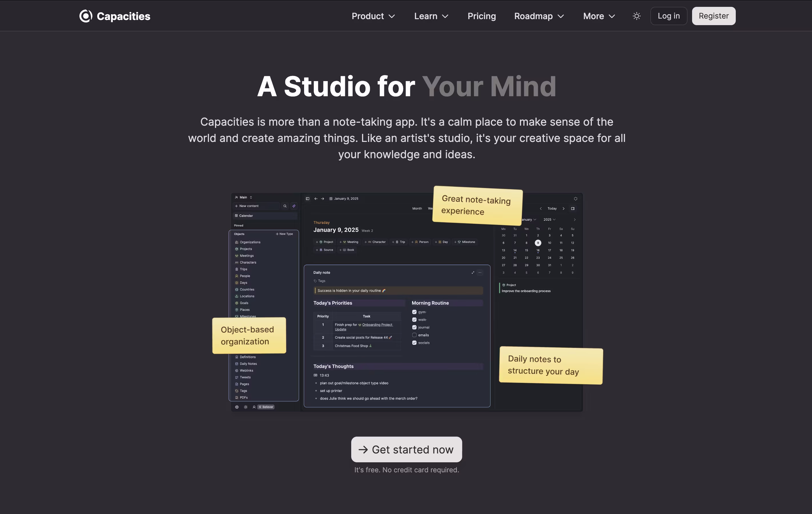Toggle the left sidebar panel icon
The image size is (812, 514).
(x=307, y=199)
